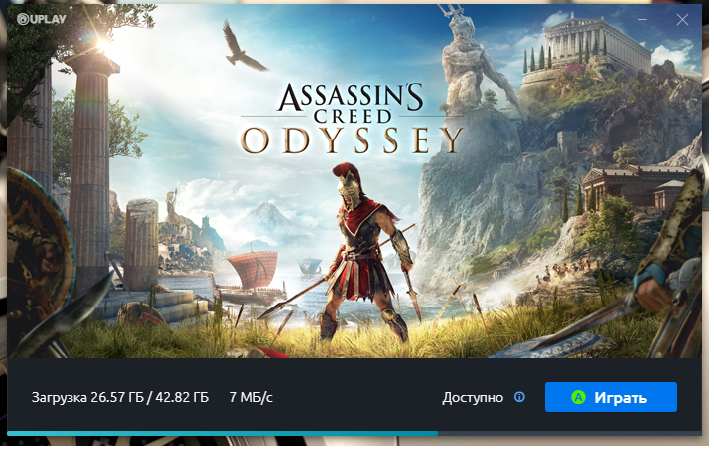Click the 7 МБ/с download speed
Screen dimensions: 714x454
251,398
